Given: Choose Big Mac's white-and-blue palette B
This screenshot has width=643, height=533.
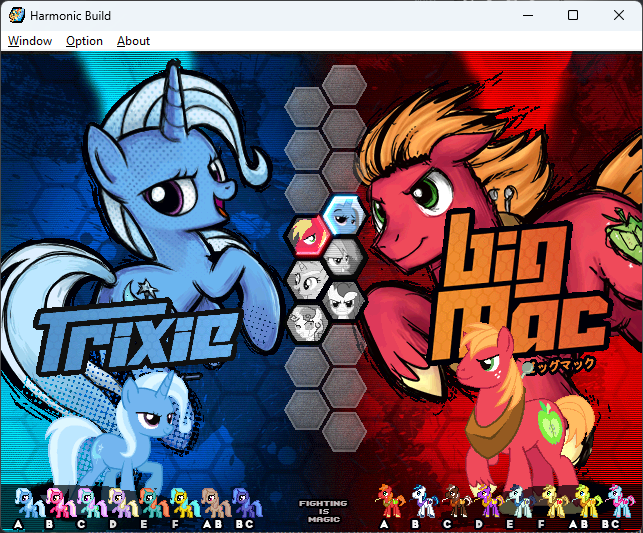Looking at the screenshot, I should click(424, 501).
